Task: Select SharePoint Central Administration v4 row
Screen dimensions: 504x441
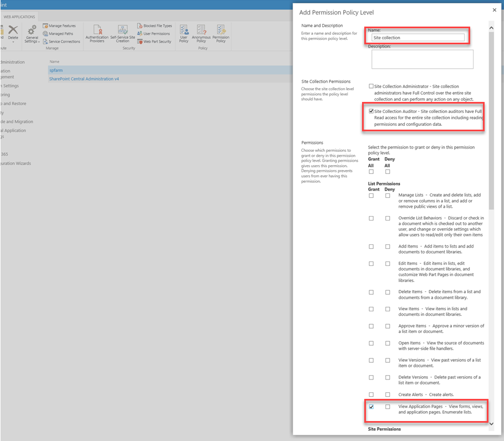Action: 170,79
